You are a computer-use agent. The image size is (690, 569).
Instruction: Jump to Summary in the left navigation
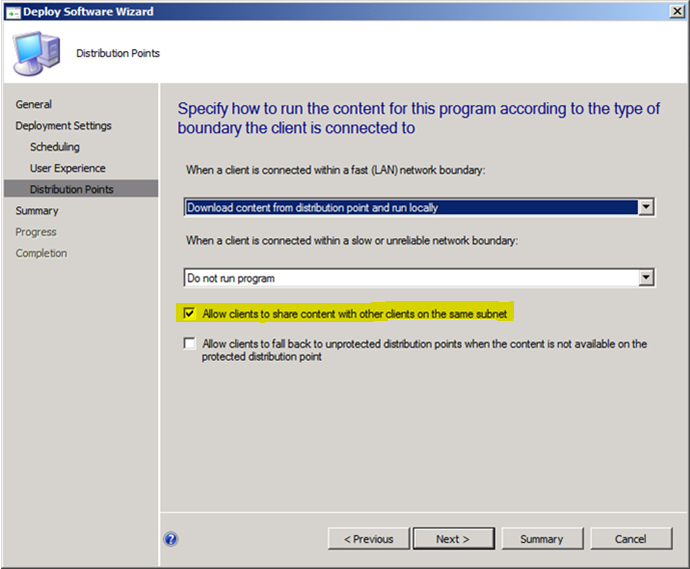pyautogui.click(x=37, y=211)
